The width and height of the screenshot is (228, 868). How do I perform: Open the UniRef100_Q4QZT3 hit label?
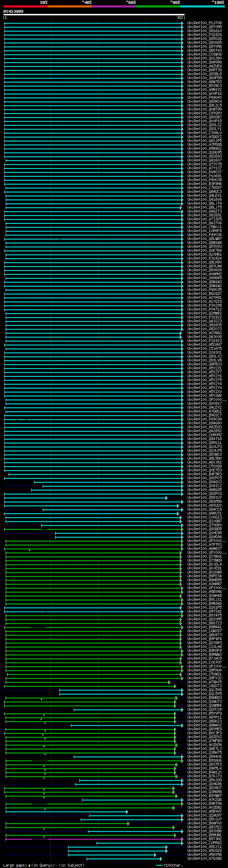(x=204, y=211)
